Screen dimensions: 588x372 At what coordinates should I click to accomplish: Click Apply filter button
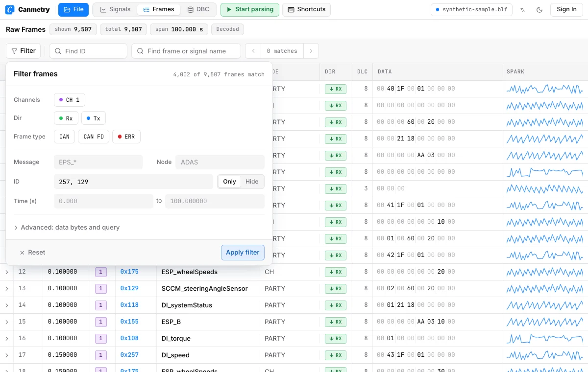(x=243, y=253)
